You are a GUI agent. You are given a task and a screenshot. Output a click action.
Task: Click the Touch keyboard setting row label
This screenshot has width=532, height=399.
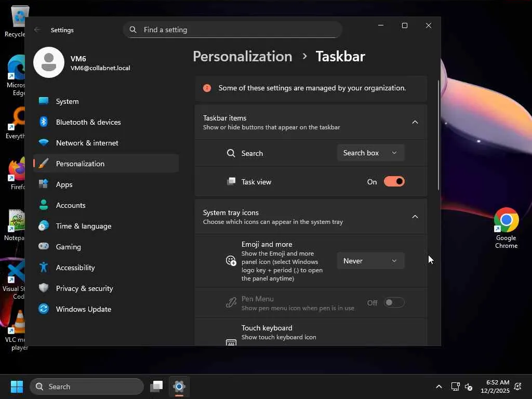pyautogui.click(x=267, y=328)
